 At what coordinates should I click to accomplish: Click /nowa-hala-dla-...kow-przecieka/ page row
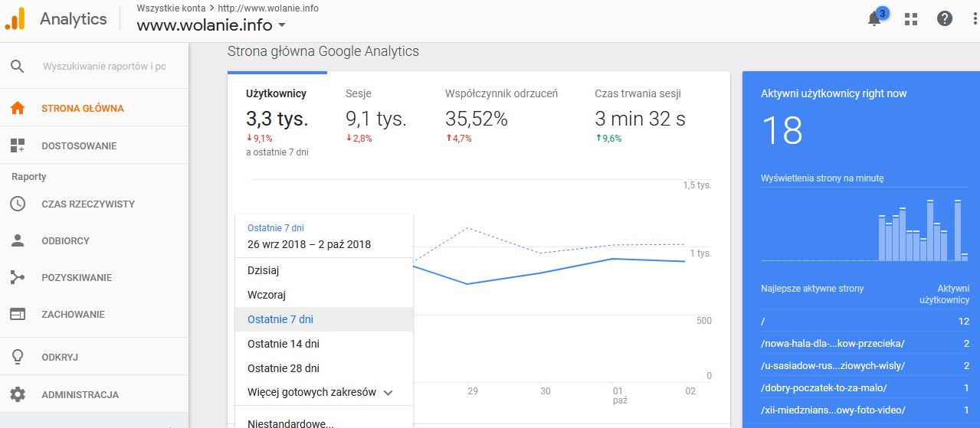click(865, 343)
